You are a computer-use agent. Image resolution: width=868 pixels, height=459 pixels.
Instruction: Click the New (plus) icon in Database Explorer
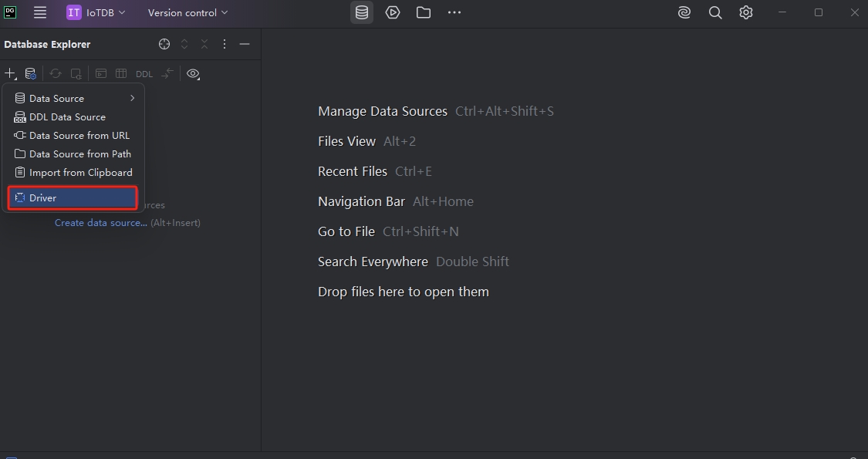pyautogui.click(x=9, y=74)
